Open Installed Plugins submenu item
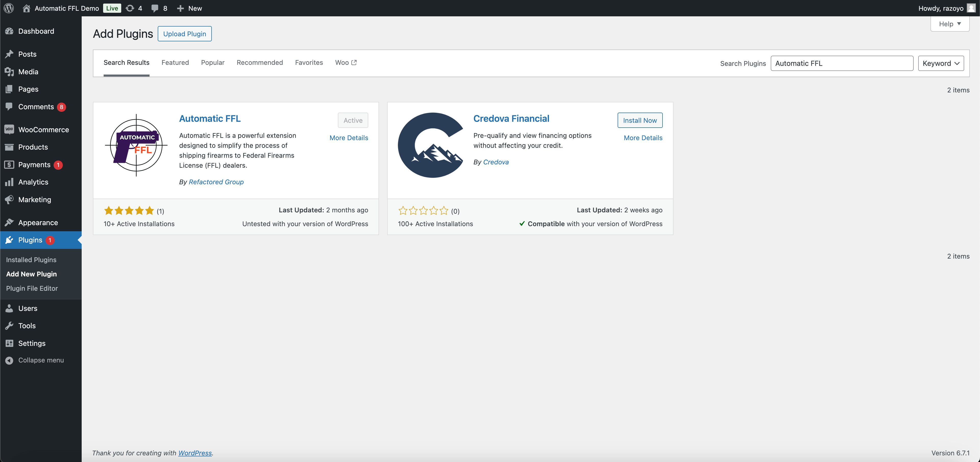Image resolution: width=980 pixels, height=462 pixels. tap(31, 260)
